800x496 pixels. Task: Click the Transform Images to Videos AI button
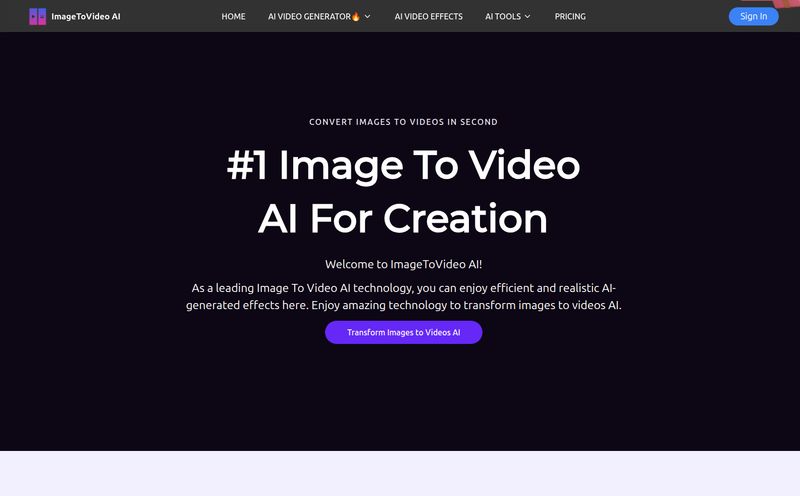click(x=404, y=332)
